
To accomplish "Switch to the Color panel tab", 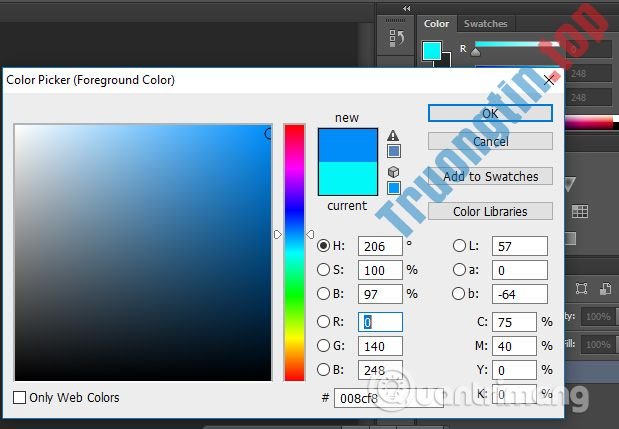I will point(436,24).
